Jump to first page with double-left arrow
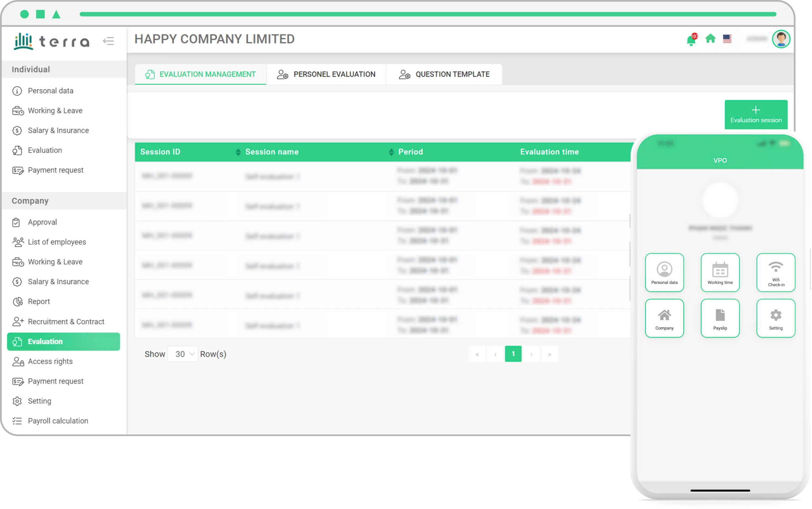Viewport: 812px width, 509px height. click(x=477, y=354)
